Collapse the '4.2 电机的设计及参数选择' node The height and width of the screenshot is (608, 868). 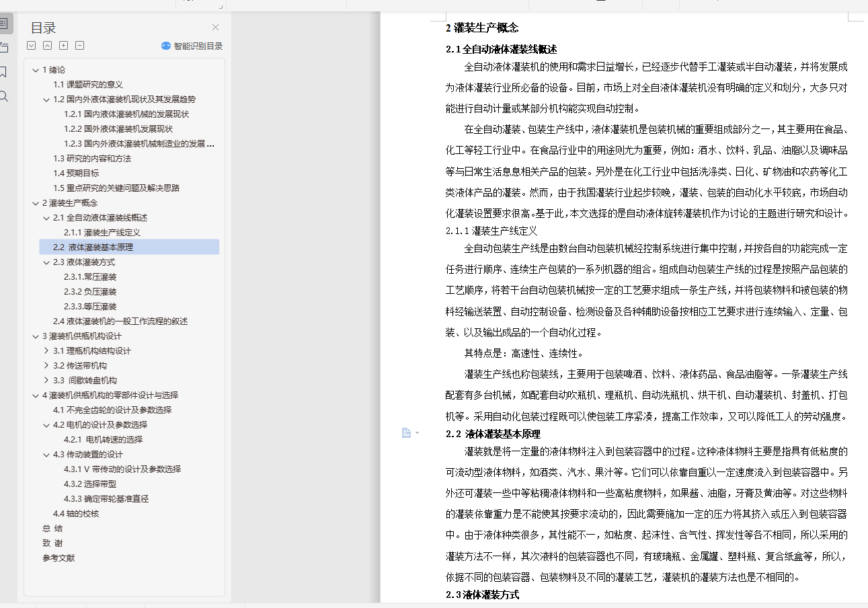coord(46,424)
